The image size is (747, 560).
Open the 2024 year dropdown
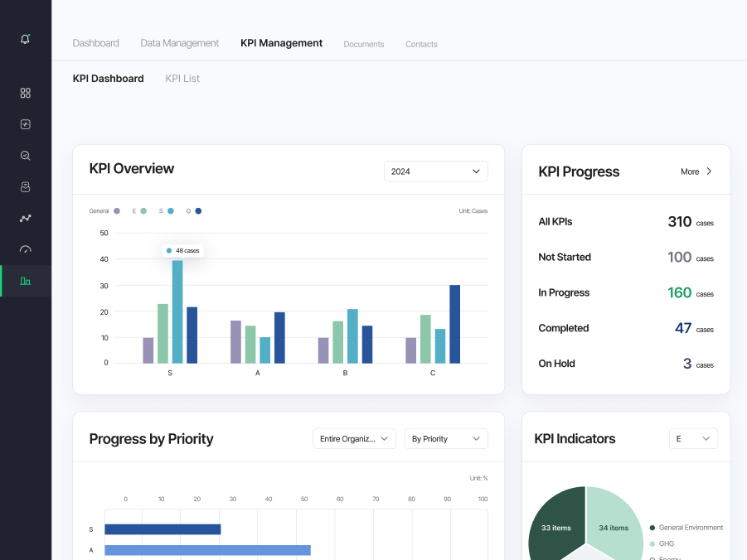point(435,171)
